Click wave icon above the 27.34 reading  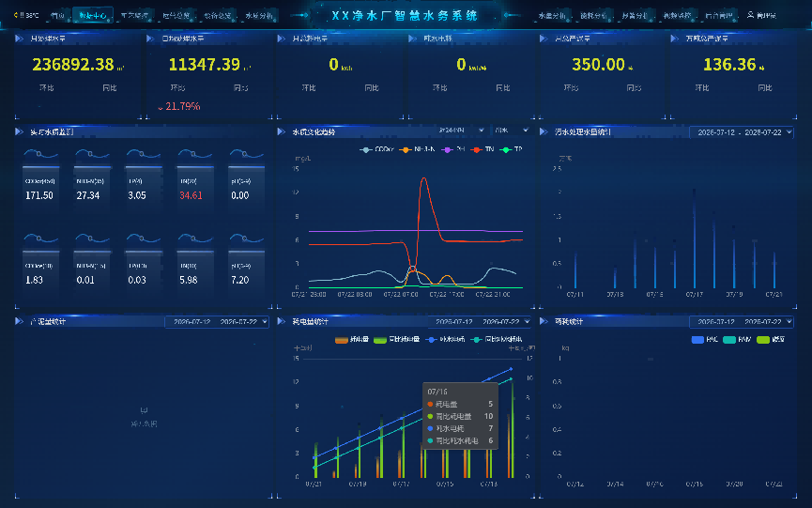click(92, 154)
